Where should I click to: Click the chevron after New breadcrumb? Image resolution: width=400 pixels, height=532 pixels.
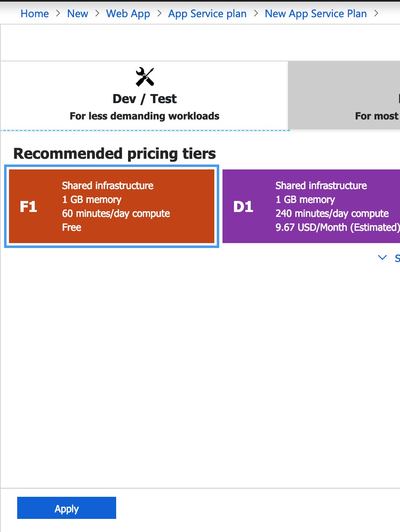pyautogui.click(x=97, y=14)
